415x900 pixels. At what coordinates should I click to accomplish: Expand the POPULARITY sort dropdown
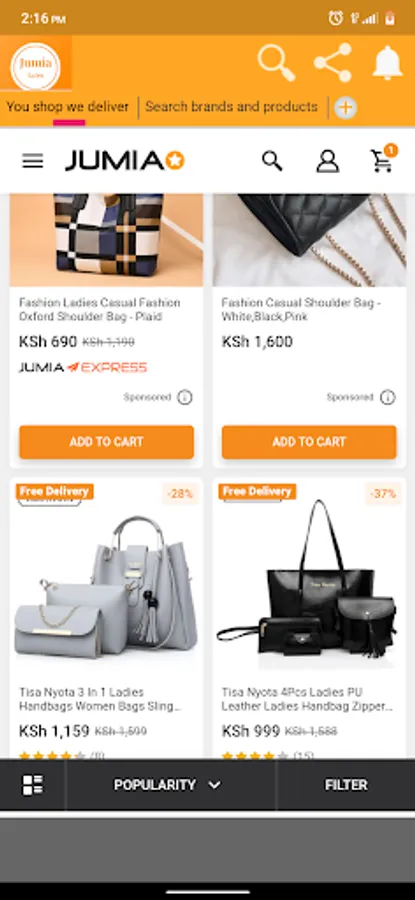pyautogui.click(x=167, y=785)
